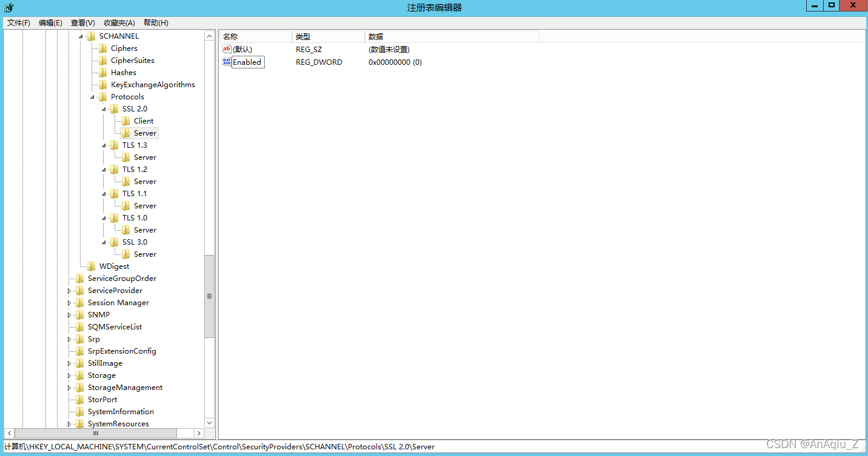The width and height of the screenshot is (868, 456).
Task: Click the registry path in status bar
Action: click(219, 447)
